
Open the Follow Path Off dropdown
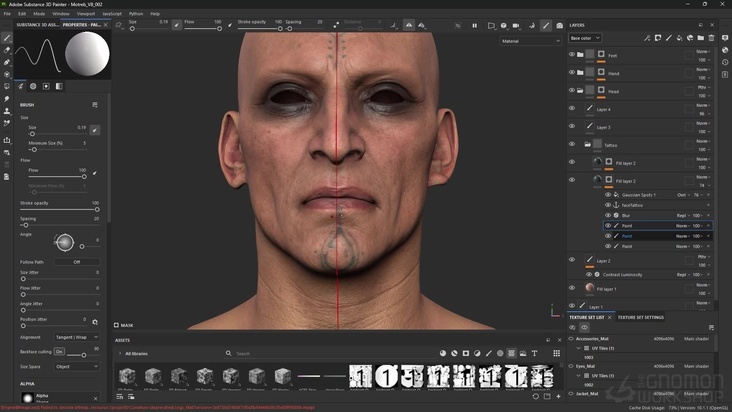77,262
